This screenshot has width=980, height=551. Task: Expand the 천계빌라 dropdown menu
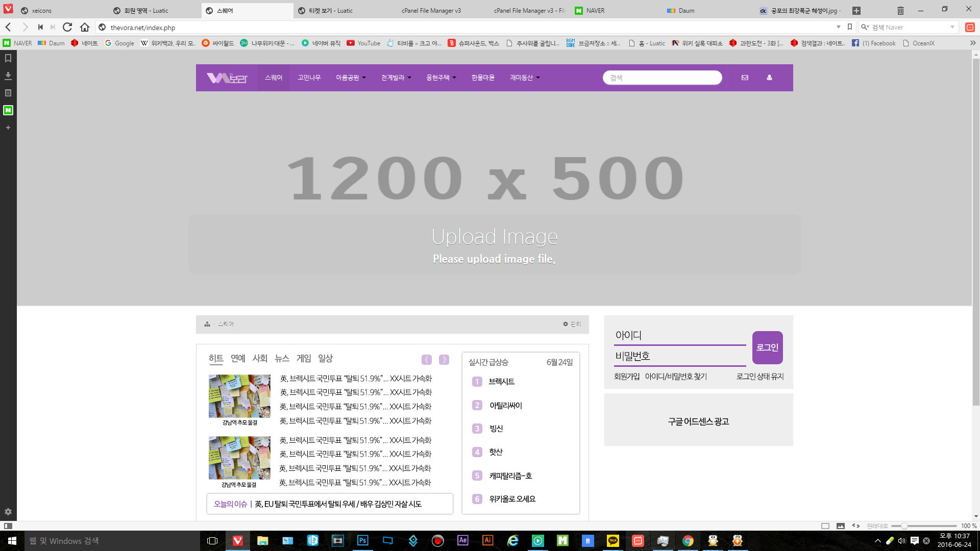point(396,78)
